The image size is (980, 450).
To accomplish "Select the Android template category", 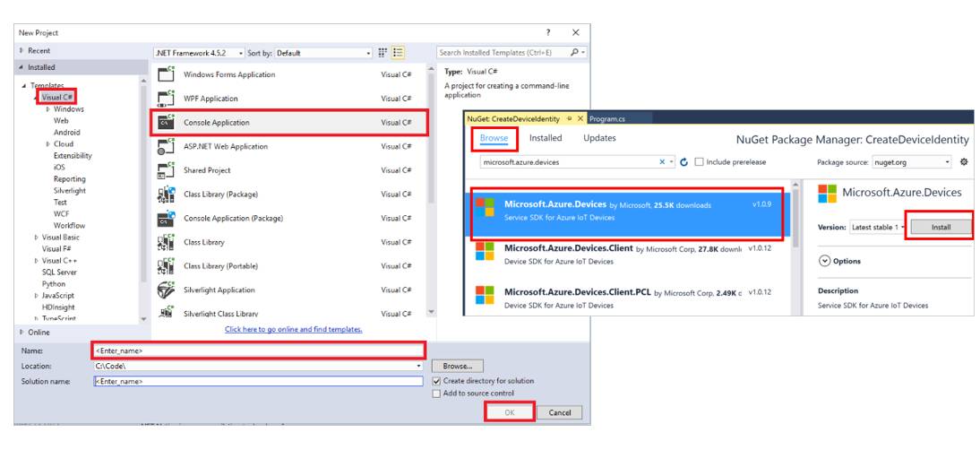I will tap(67, 132).
